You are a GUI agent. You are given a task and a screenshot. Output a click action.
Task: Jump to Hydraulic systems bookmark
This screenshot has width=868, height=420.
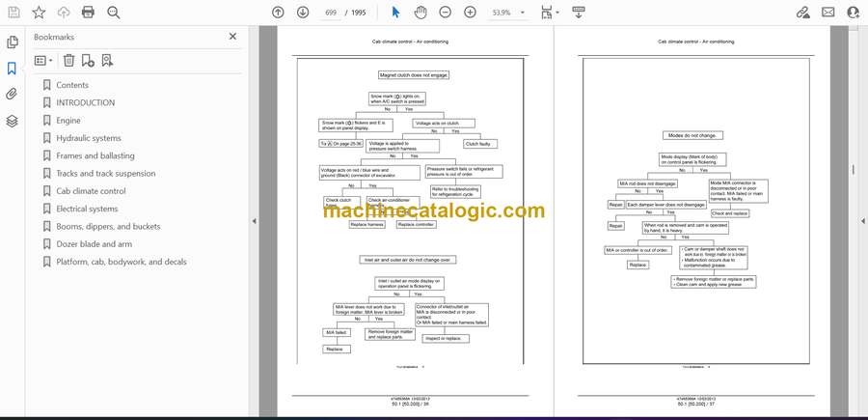point(89,138)
